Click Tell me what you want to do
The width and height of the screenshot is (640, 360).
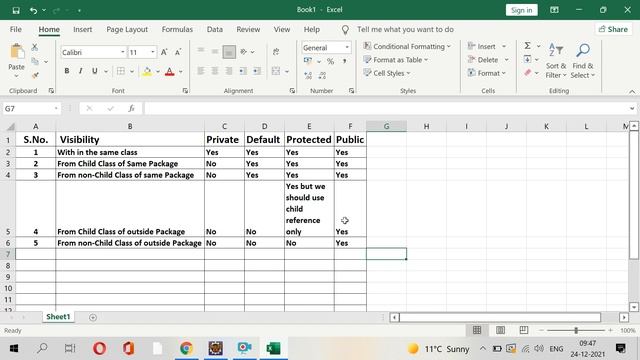(405, 29)
